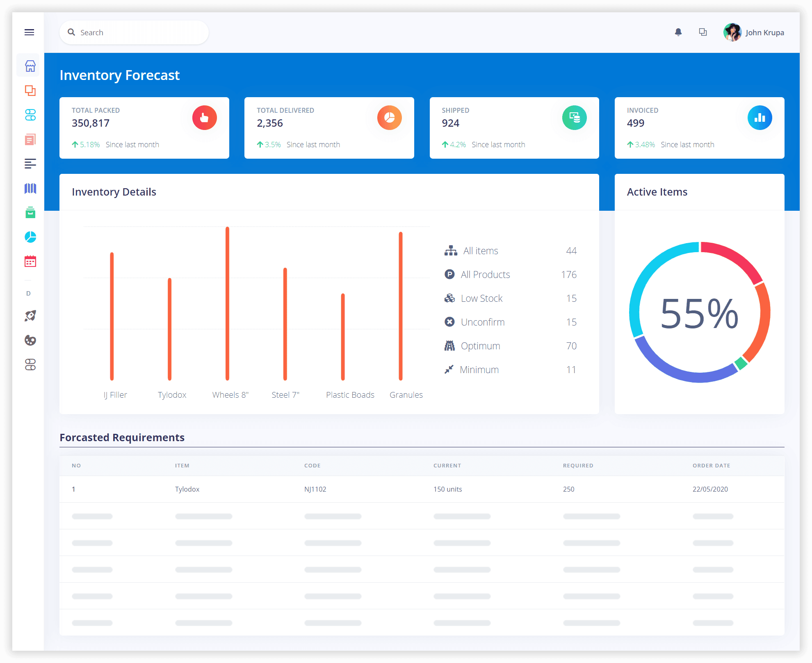Click the red calendar sidebar icon
Screen dimensions: 812x663
point(30,261)
